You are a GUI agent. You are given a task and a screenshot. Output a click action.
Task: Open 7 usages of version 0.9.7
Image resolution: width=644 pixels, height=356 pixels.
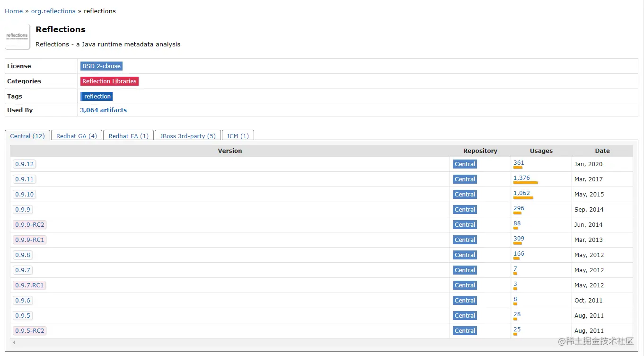[x=515, y=269]
